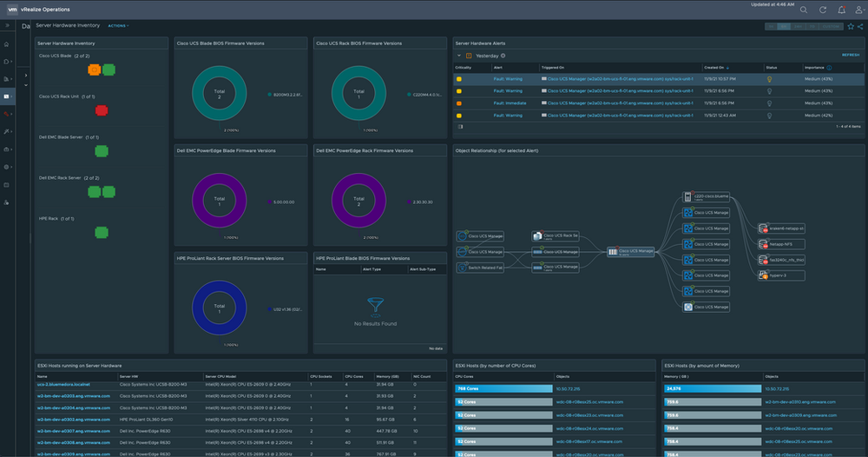
Task: Sort alerts by Created On column
Action: 716,67
